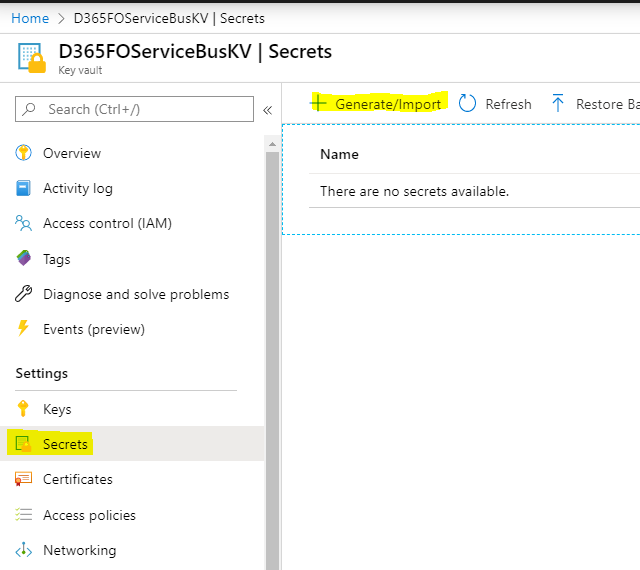Image resolution: width=640 pixels, height=570 pixels.
Task: Click the Activity log icon
Action: point(23,188)
